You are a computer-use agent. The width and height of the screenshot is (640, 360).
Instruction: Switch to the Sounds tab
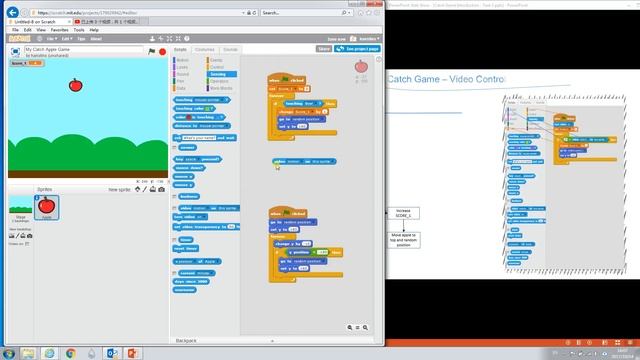click(230, 49)
